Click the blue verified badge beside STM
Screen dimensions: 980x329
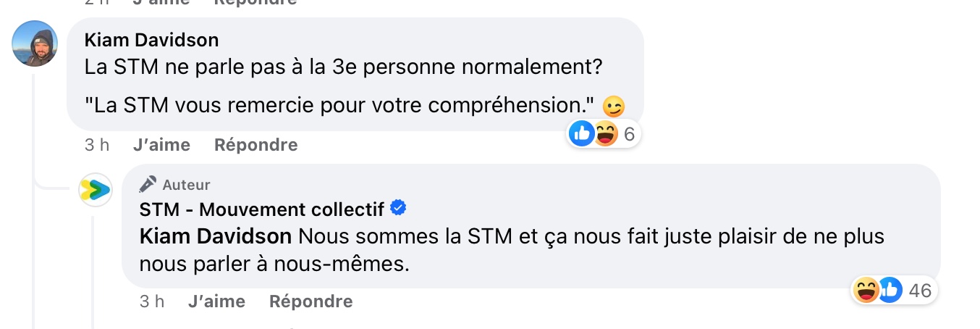[398, 209]
